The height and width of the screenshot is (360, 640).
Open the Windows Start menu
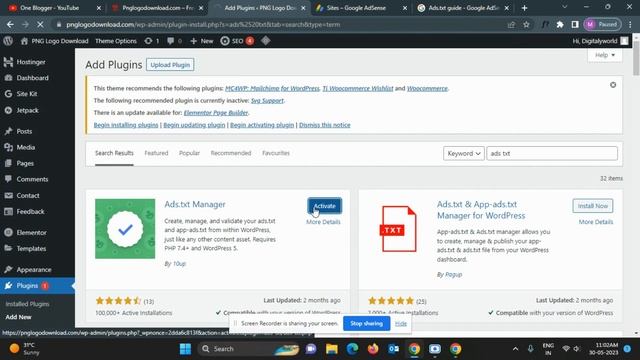click(x=185, y=349)
